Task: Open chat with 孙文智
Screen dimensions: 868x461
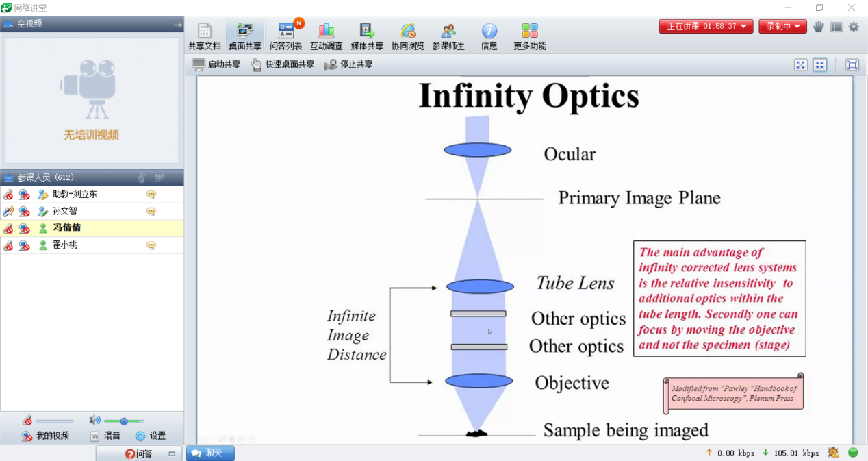Action: click(151, 212)
